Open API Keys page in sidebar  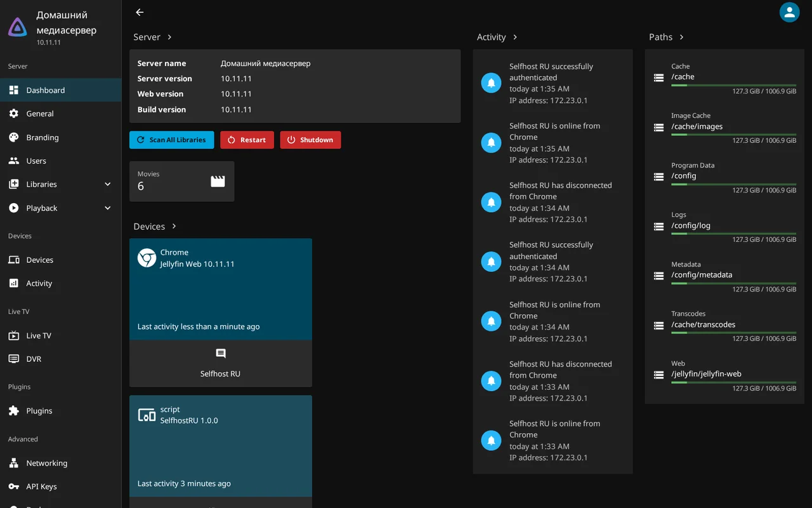coord(61,486)
